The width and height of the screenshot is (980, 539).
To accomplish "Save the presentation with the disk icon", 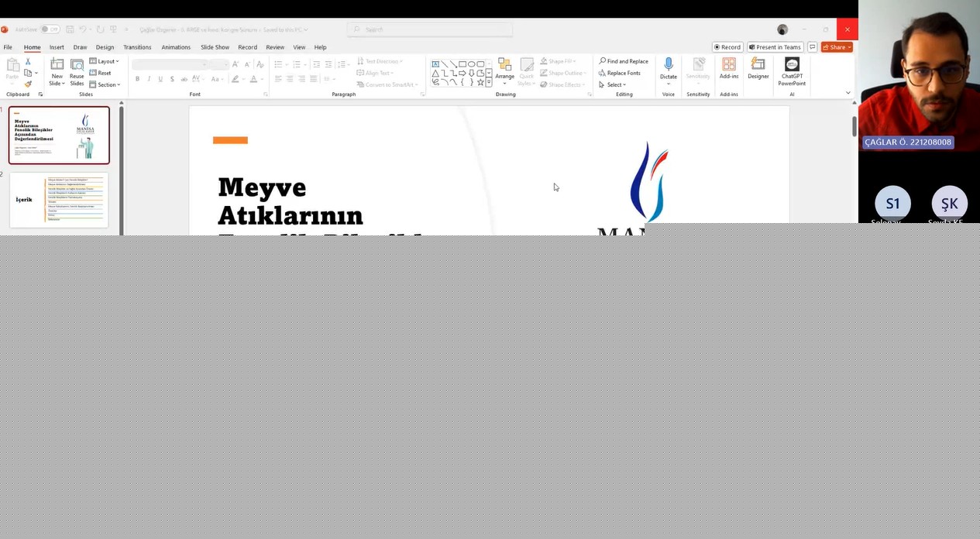I will (70, 29).
